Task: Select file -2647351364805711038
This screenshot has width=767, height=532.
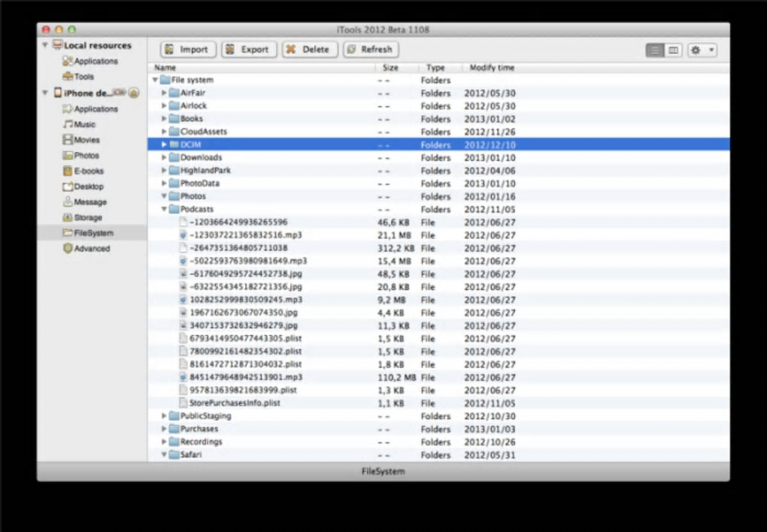Action: click(x=438, y=248)
